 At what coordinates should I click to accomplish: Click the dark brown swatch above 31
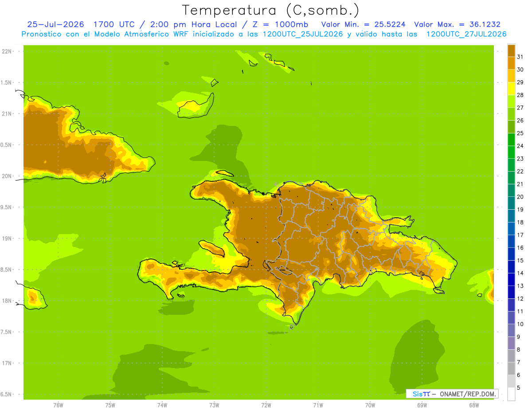point(511,51)
